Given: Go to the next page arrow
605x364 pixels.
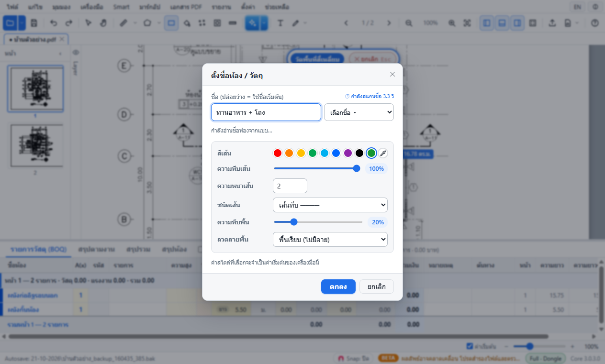Looking at the screenshot, I should click(389, 23).
